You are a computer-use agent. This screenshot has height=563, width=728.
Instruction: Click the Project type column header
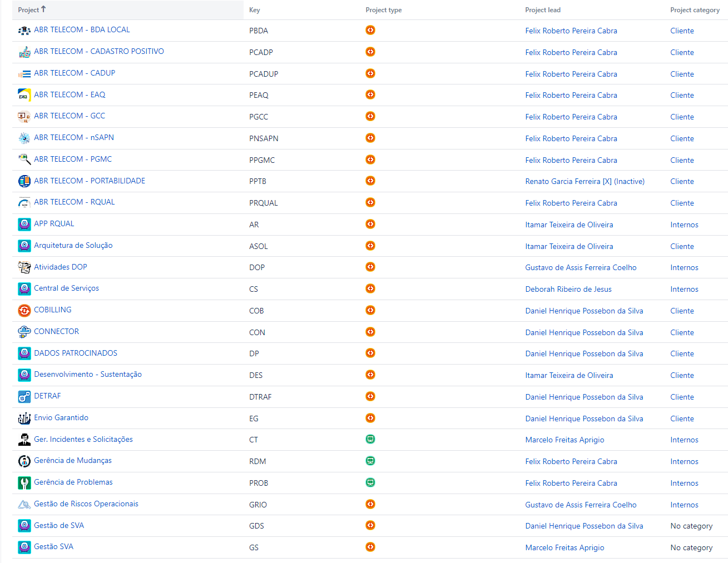pos(383,10)
